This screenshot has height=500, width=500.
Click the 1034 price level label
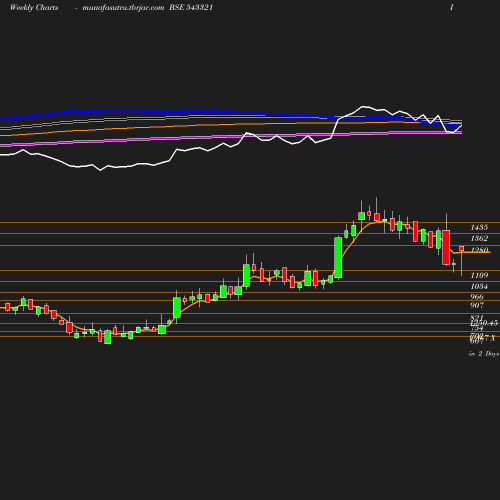coord(479,286)
